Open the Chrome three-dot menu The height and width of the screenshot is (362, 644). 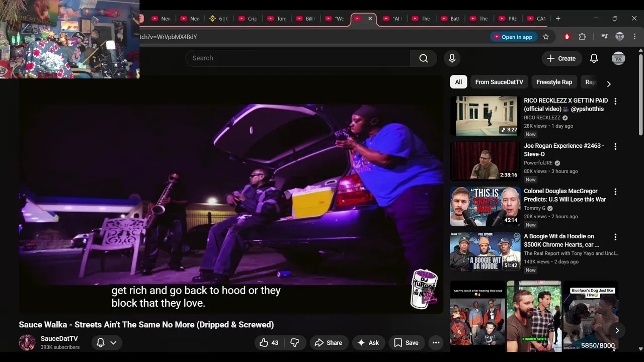634,37
